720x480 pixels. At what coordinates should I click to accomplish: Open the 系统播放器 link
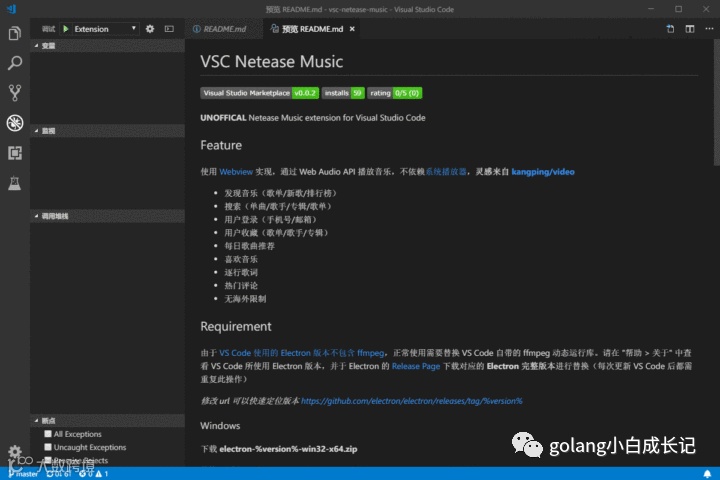click(445, 172)
